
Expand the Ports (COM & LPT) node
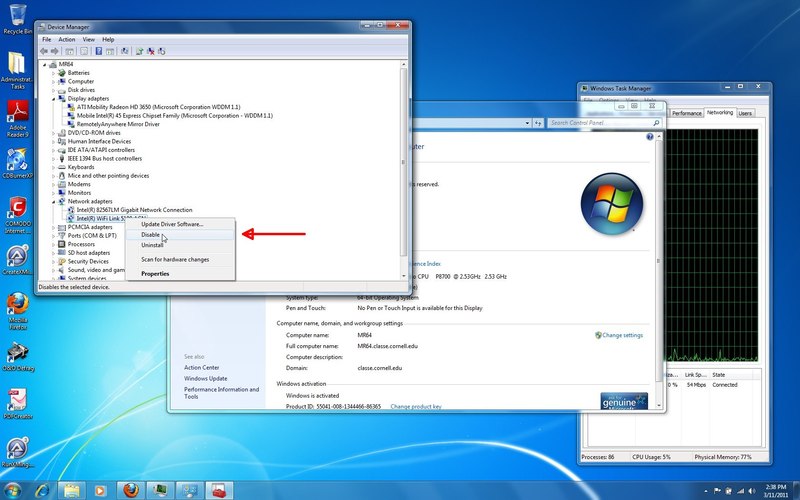53,236
